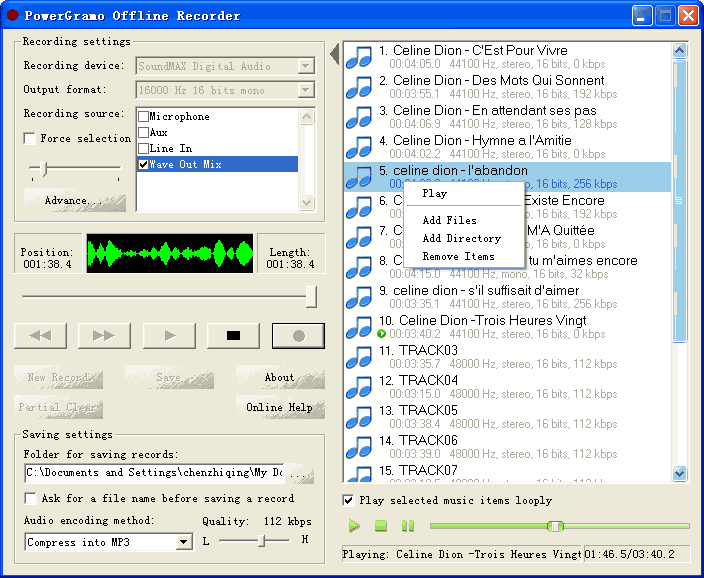Click music note icon for TRACK04
704x578 pixels.
(359, 388)
